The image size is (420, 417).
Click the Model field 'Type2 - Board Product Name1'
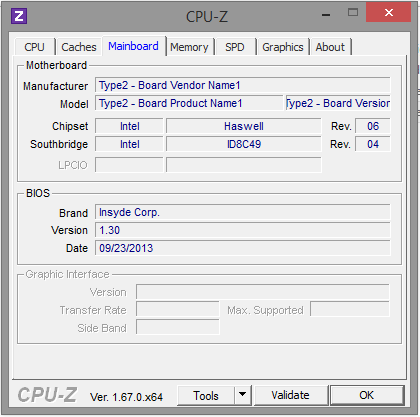coord(189,103)
